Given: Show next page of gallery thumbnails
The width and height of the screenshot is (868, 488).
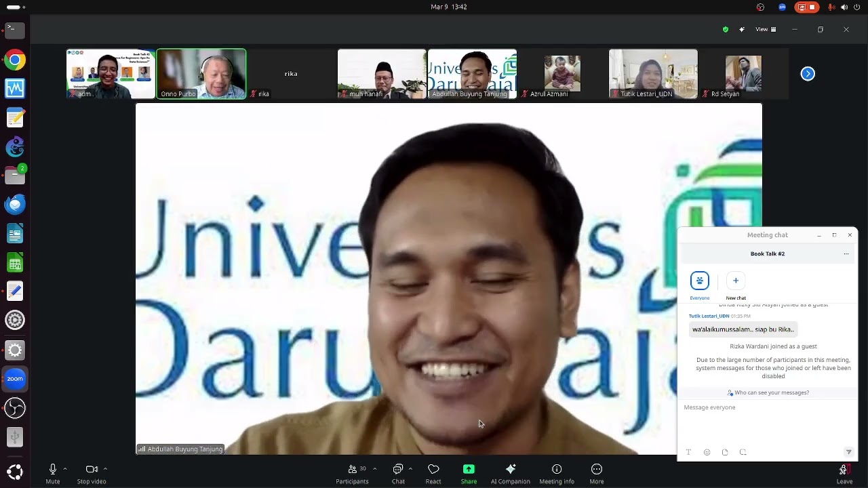Looking at the screenshot, I should [808, 73].
